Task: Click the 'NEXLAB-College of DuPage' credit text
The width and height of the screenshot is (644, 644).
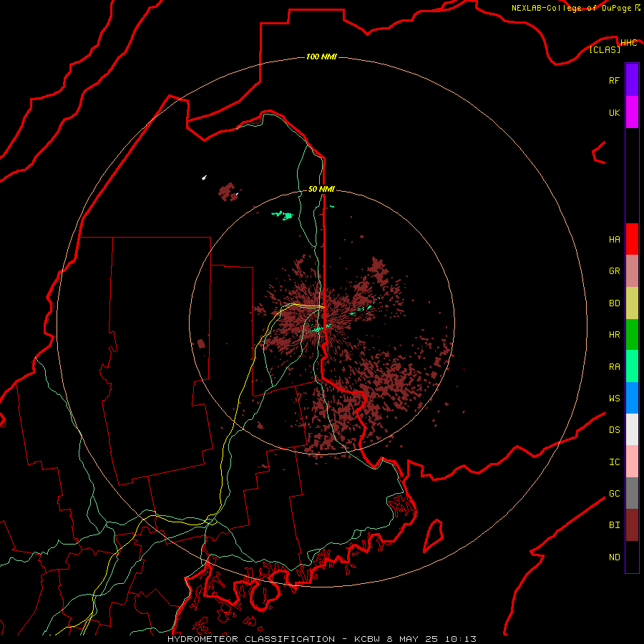Action: pos(572,8)
